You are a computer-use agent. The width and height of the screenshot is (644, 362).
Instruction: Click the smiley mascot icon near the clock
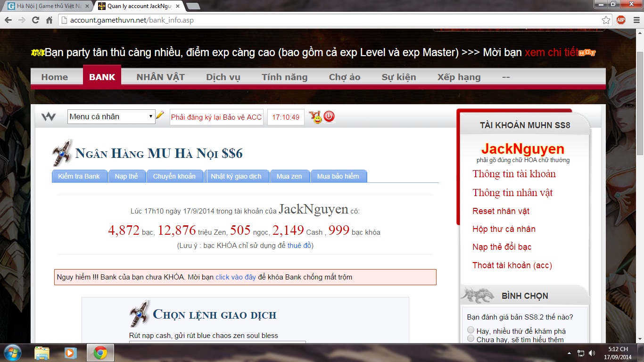pyautogui.click(x=315, y=117)
